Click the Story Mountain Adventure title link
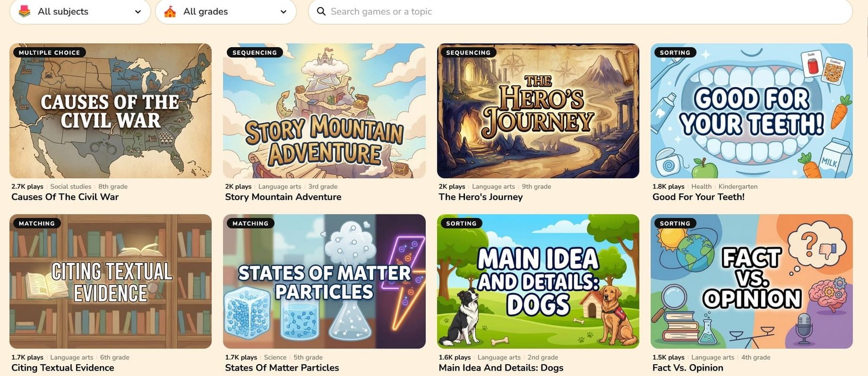The image size is (868, 376). pos(283,197)
